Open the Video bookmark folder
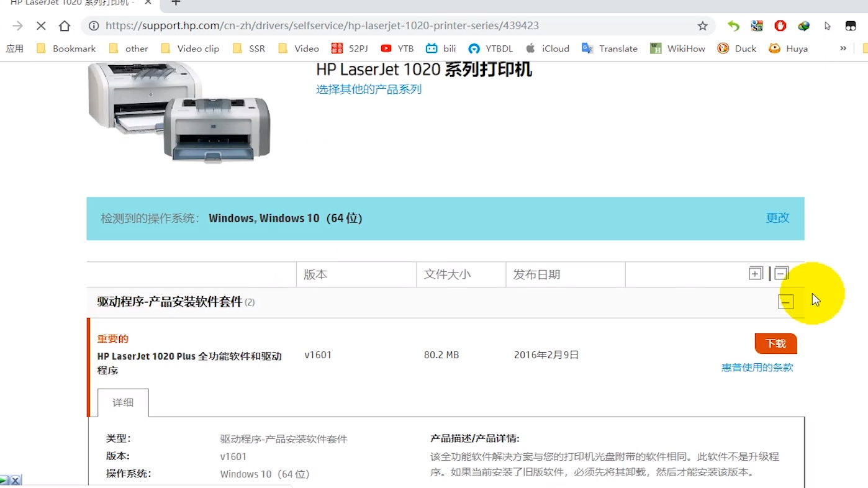868x488 pixels. [x=299, y=48]
